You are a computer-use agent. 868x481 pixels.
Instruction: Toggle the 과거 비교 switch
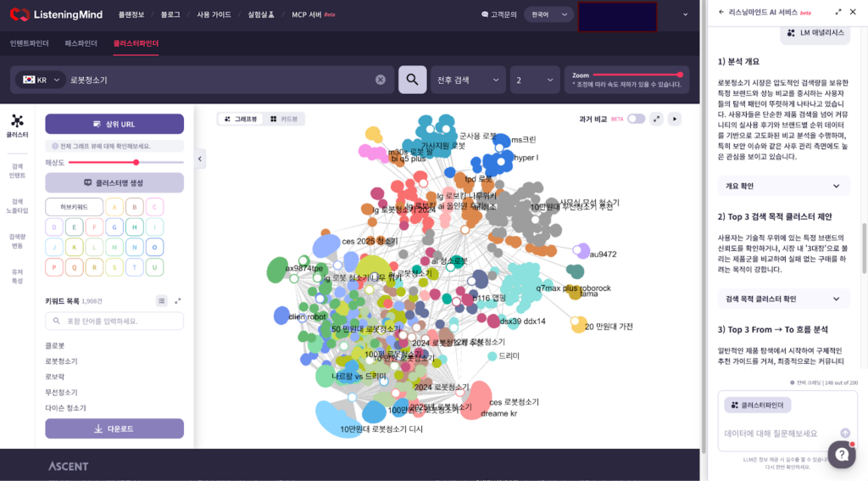[635, 119]
